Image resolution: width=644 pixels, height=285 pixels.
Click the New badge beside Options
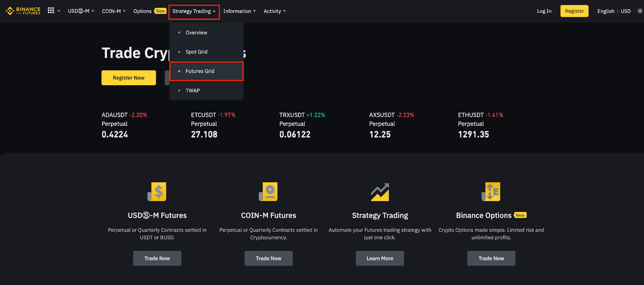160,11
